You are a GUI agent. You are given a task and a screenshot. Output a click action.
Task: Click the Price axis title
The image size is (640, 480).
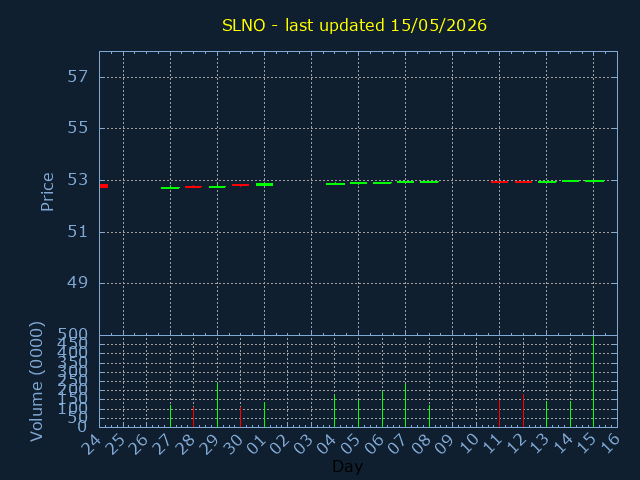click(47, 192)
